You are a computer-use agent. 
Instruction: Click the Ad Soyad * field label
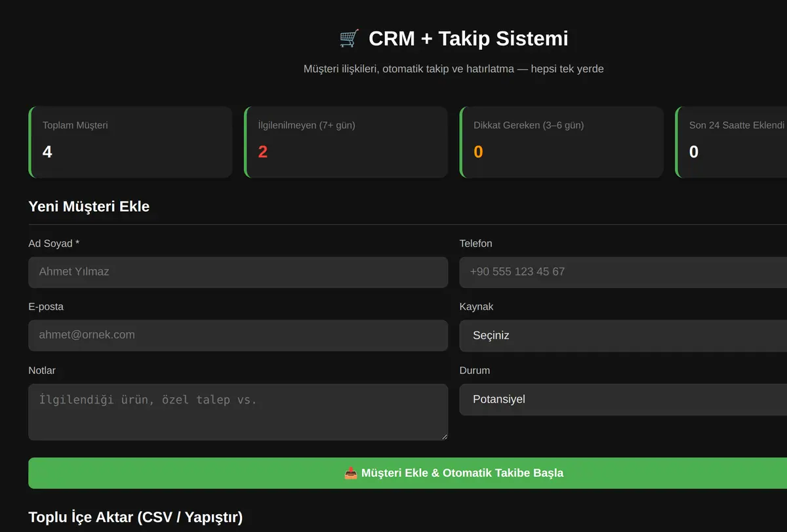(x=54, y=243)
